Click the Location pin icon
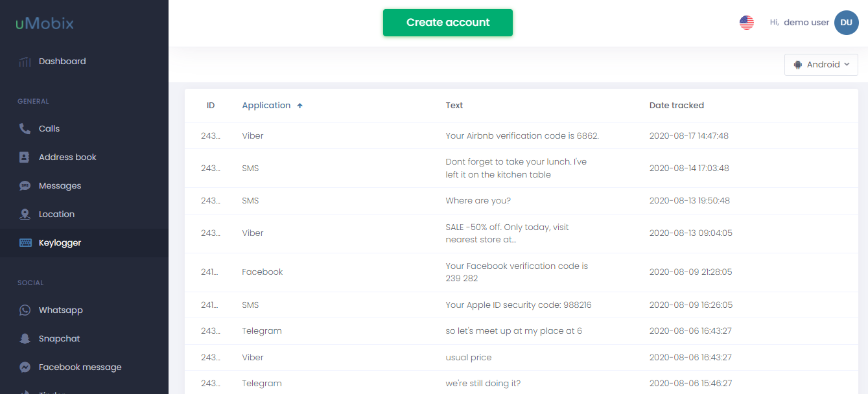The height and width of the screenshot is (394, 868). pyautogui.click(x=25, y=214)
